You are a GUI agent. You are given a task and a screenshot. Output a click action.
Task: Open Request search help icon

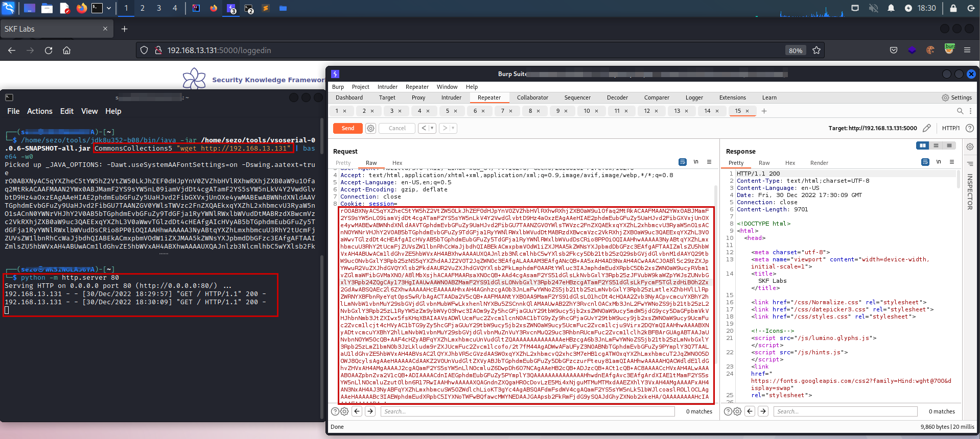tap(335, 411)
